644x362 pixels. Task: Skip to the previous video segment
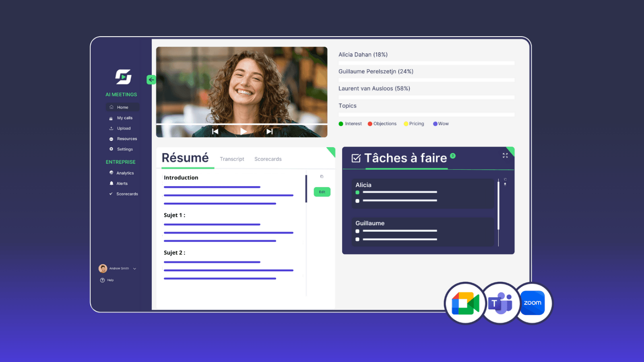pyautogui.click(x=215, y=131)
